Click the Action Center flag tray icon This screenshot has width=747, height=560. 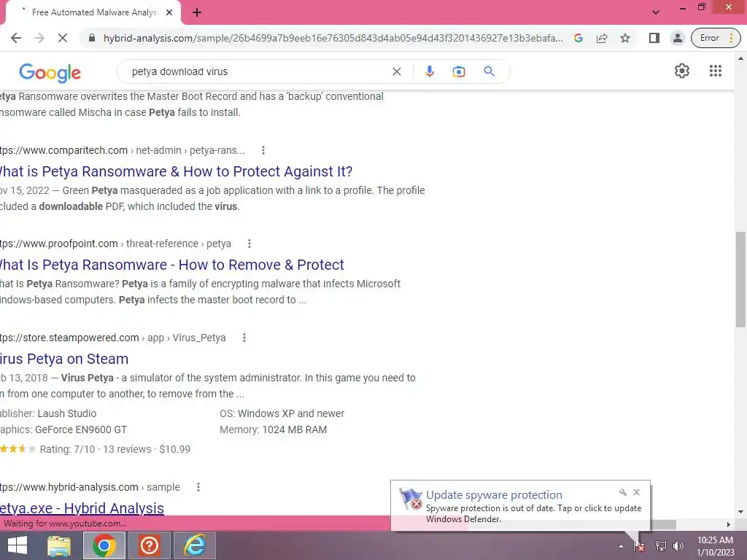tap(639, 546)
